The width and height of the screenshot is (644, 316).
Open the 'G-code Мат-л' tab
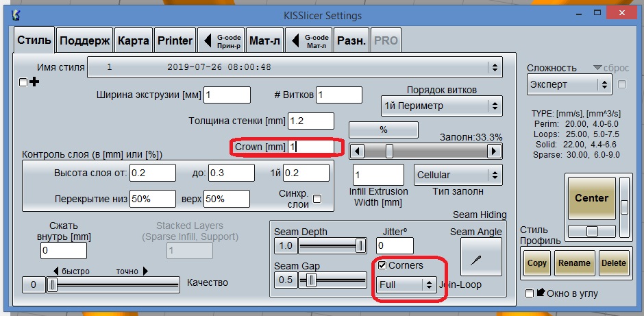[308, 40]
